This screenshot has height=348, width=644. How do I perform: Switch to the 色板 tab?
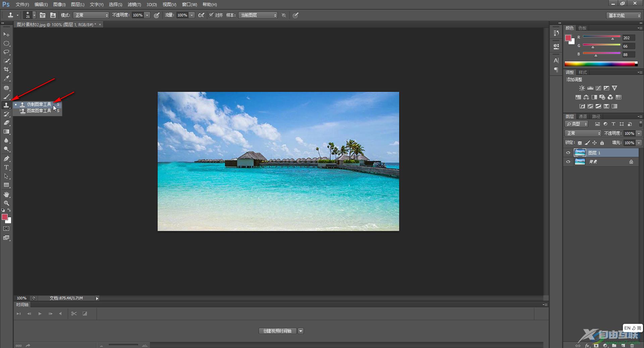pos(583,28)
